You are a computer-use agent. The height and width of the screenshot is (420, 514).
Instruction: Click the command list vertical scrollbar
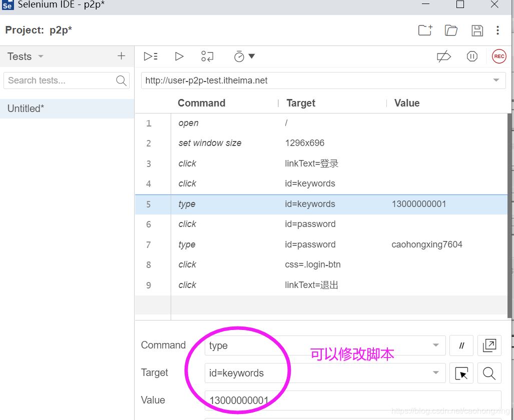point(509,215)
